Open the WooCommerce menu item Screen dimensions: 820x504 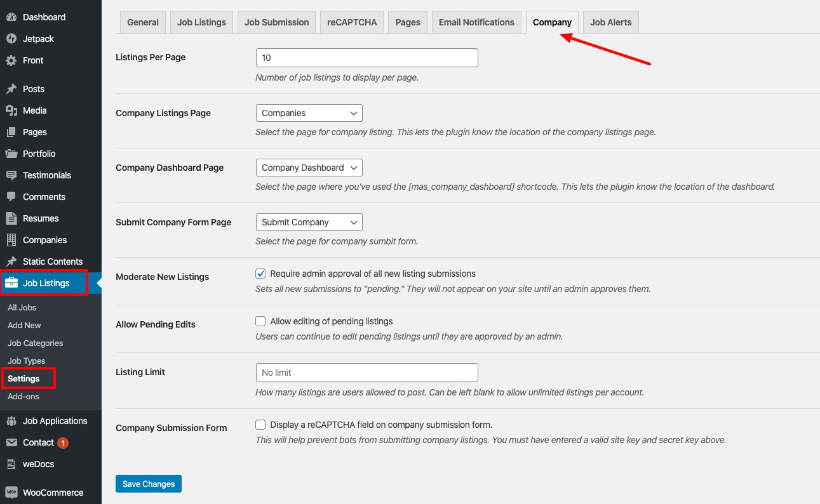51,493
